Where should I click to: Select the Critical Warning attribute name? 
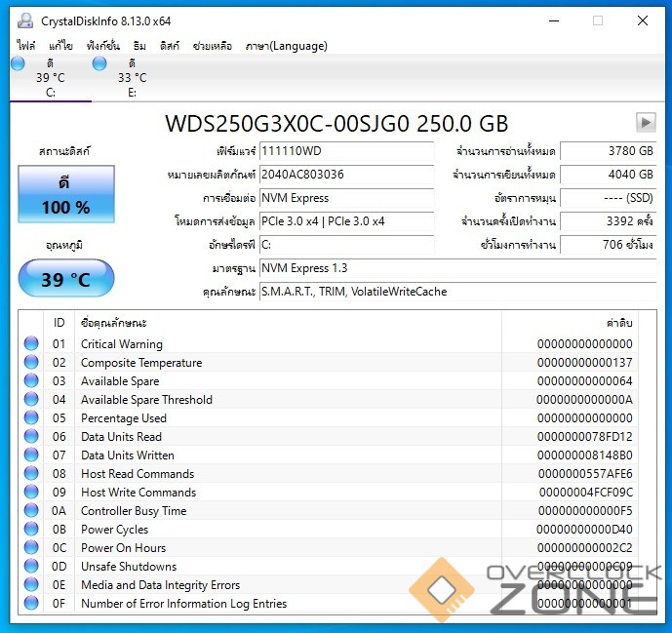122,344
